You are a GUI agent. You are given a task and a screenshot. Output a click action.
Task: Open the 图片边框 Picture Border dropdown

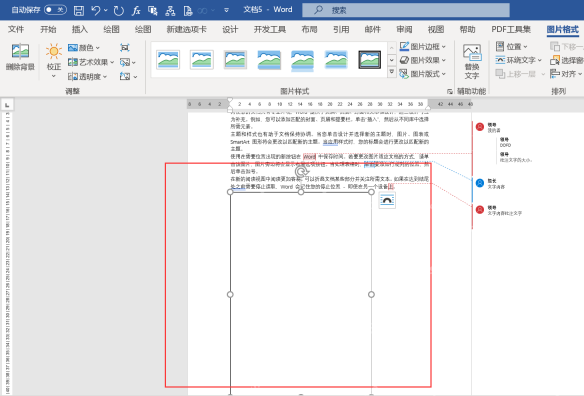444,47
